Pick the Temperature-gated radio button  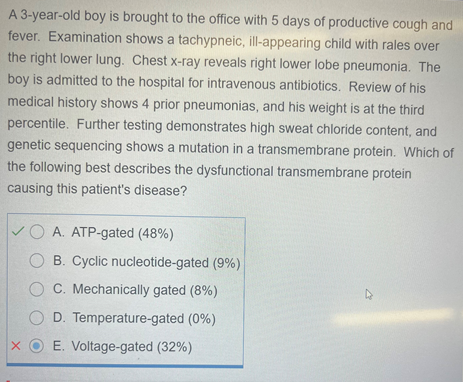tap(36, 317)
